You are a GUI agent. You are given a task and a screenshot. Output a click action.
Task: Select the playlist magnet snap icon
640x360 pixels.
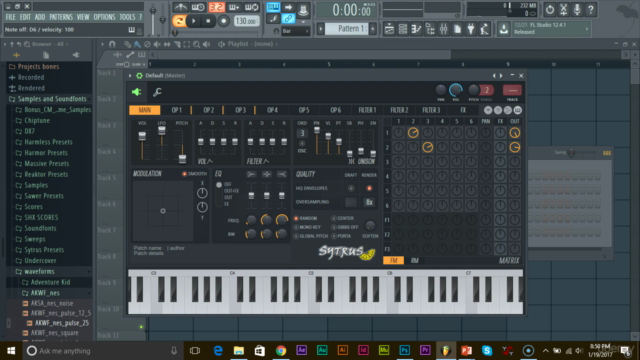(112, 44)
